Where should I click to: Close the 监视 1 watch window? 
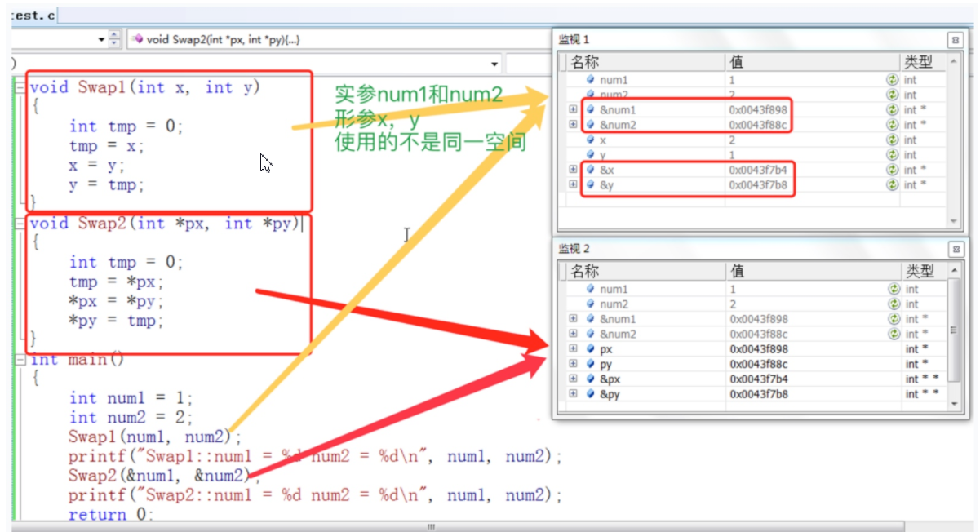point(955,39)
